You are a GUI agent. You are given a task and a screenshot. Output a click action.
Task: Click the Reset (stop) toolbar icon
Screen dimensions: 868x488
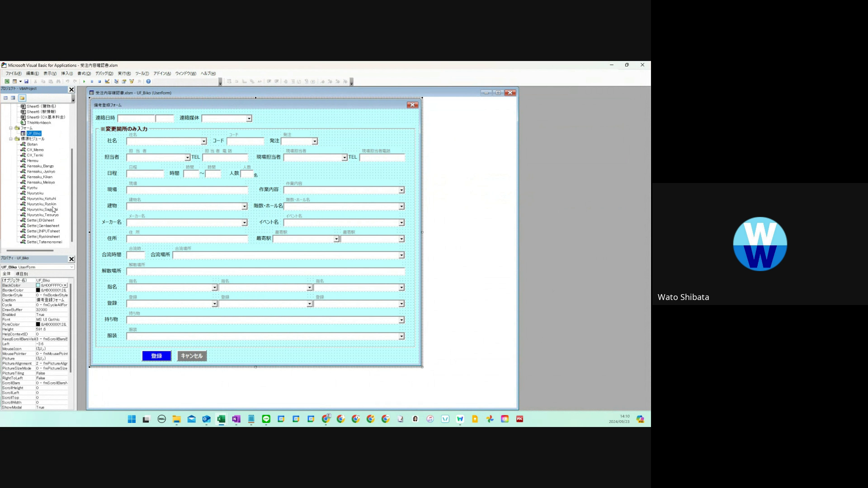point(99,81)
